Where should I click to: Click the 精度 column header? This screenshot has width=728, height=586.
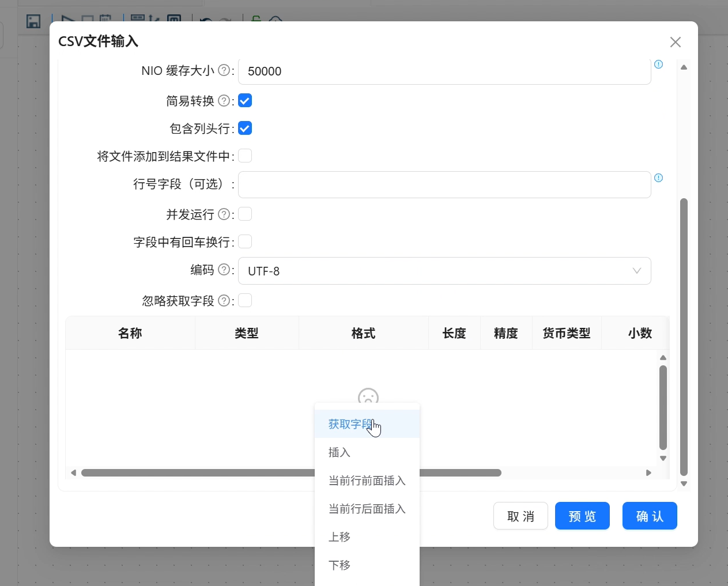click(506, 333)
